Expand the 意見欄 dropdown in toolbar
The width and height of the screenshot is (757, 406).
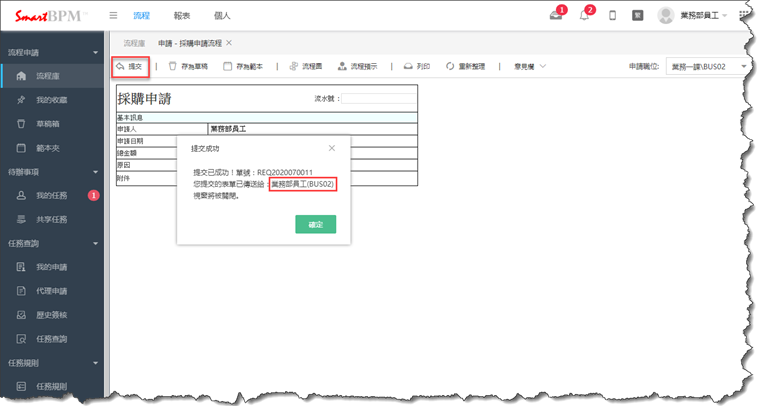click(x=530, y=67)
